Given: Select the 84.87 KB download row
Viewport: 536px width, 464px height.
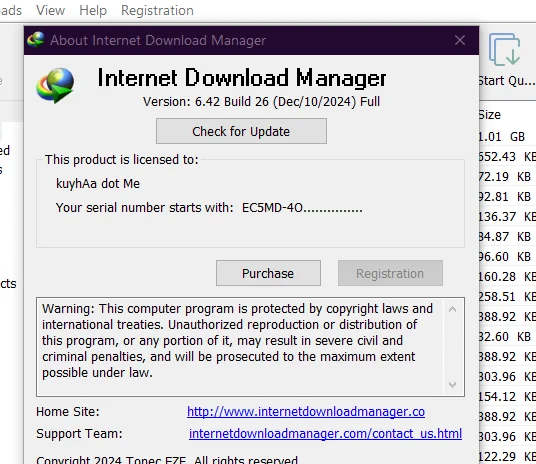Looking at the screenshot, I should click(507, 237).
